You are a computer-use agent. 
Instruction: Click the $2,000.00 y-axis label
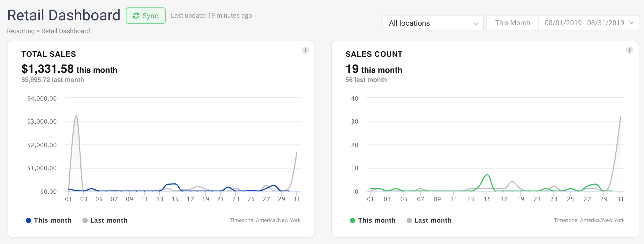point(42,145)
